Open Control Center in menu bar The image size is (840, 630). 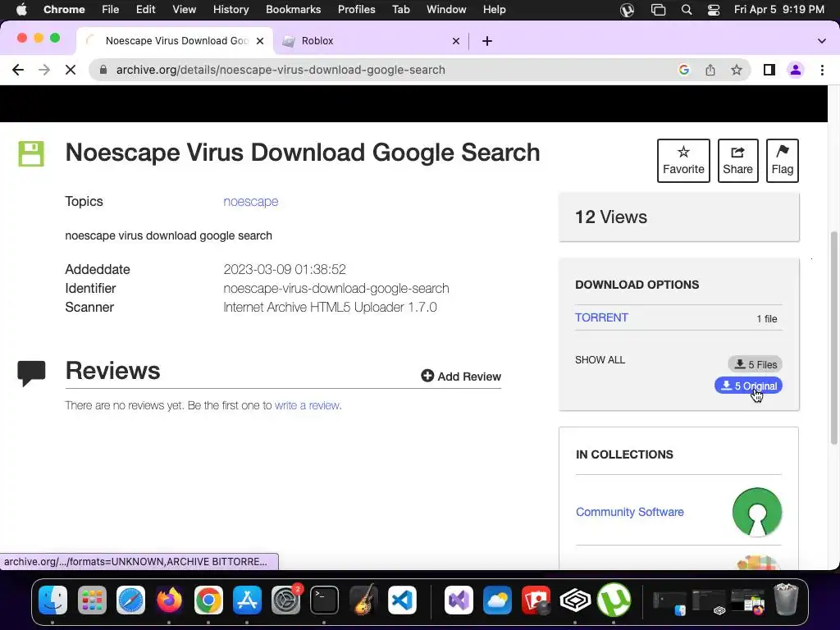713,10
